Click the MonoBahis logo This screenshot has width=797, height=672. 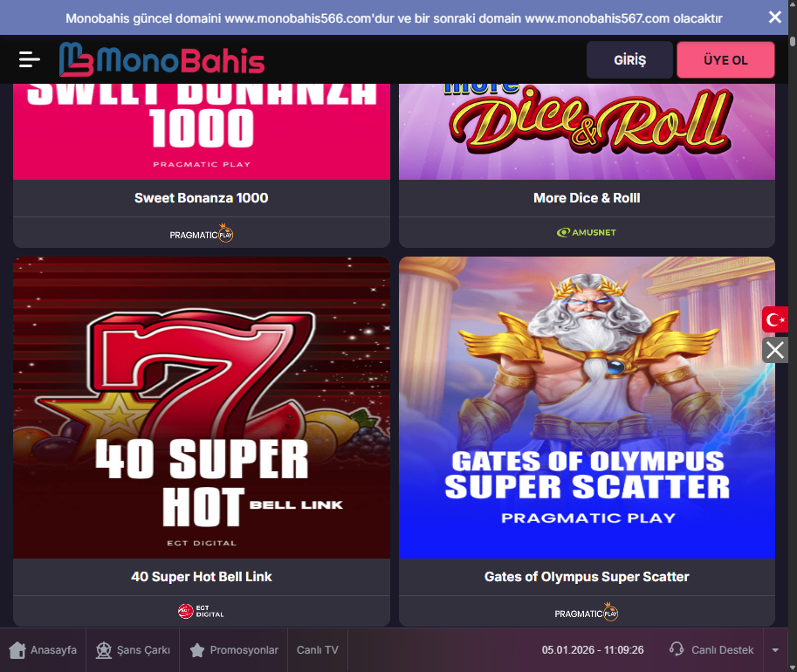pyautogui.click(x=161, y=59)
